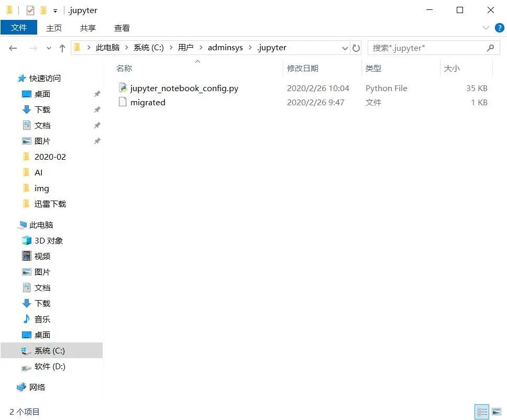This screenshot has width=507, height=420.
Task: Switch to large icons view layout
Action: tap(496, 412)
